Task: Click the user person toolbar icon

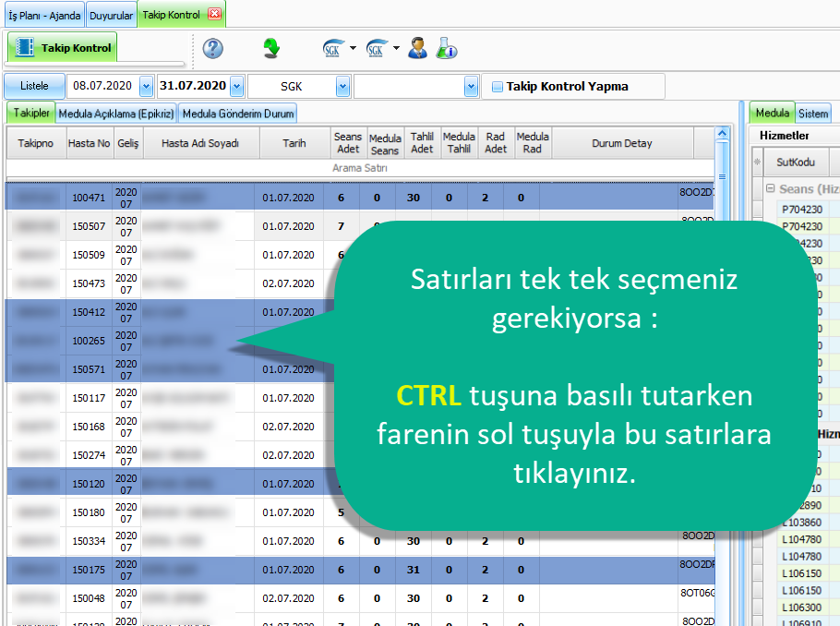Action: [x=417, y=48]
